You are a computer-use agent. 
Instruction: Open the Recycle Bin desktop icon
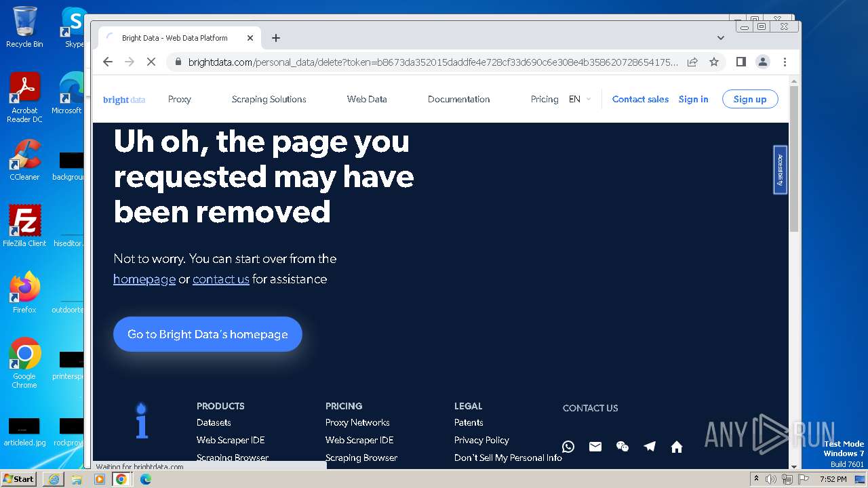point(24,27)
